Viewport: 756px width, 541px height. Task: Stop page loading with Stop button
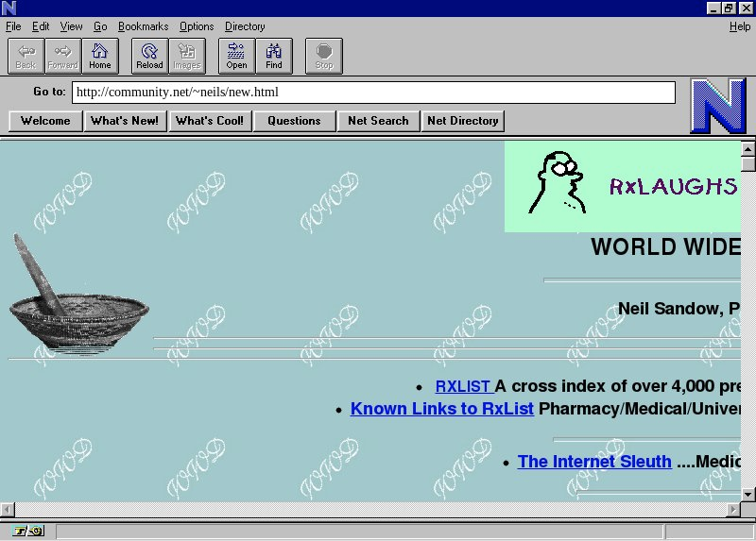click(x=323, y=57)
